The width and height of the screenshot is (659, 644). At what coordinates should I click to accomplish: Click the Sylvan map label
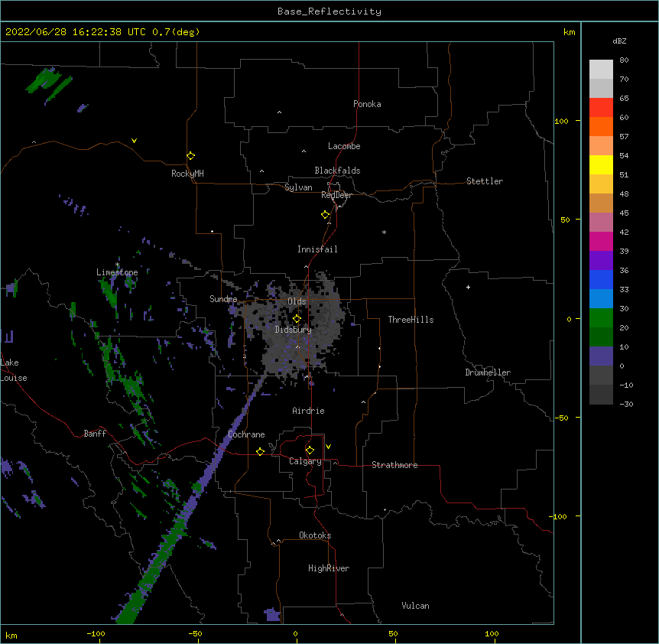298,187
